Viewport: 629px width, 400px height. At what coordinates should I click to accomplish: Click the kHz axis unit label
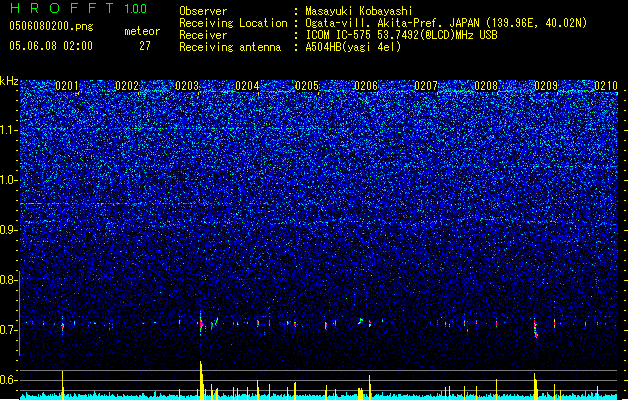pyautogui.click(x=9, y=81)
